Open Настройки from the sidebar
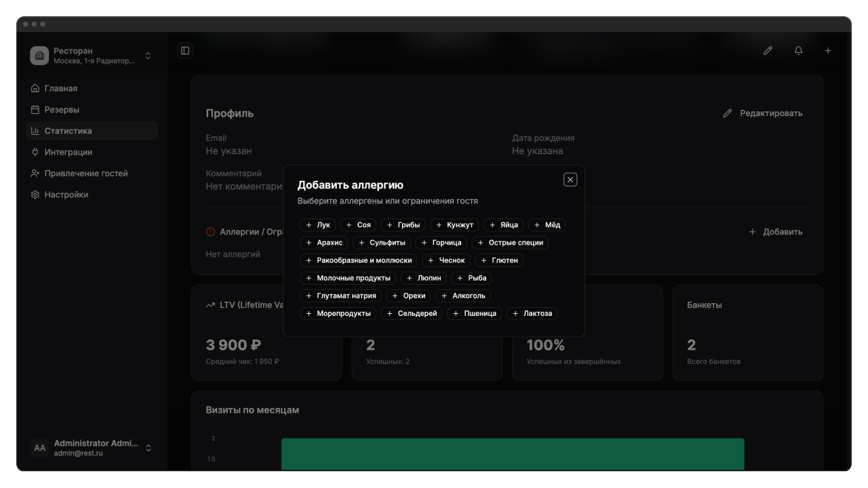The image size is (868, 488). [x=66, y=195]
